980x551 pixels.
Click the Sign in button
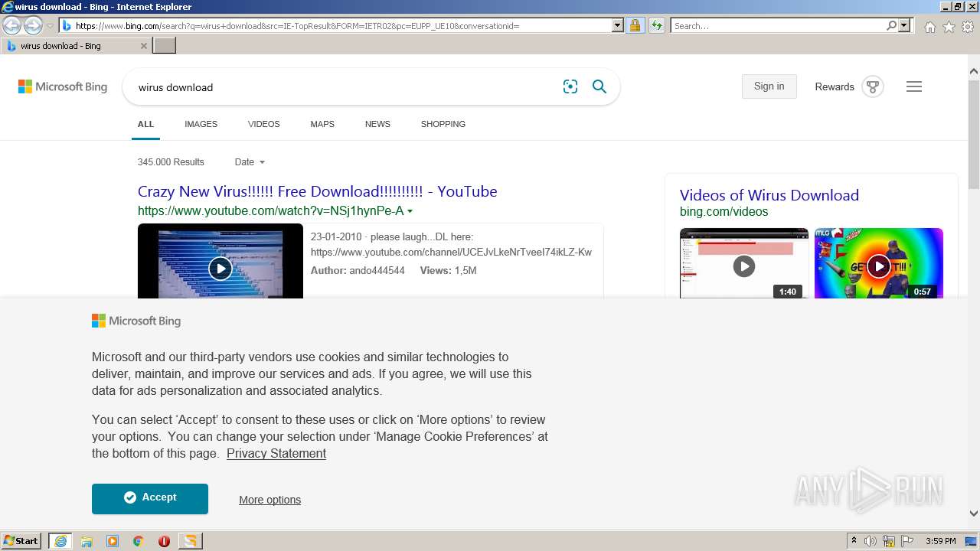[769, 86]
